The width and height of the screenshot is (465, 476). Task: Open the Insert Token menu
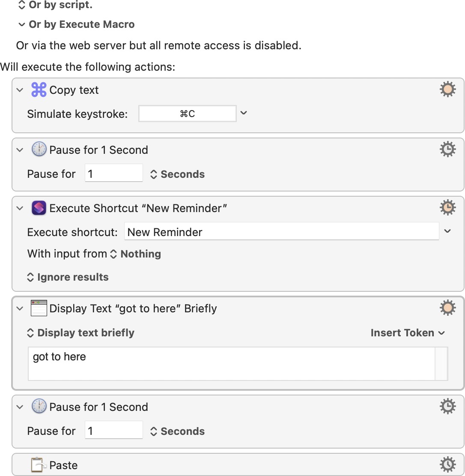(408, 333)
